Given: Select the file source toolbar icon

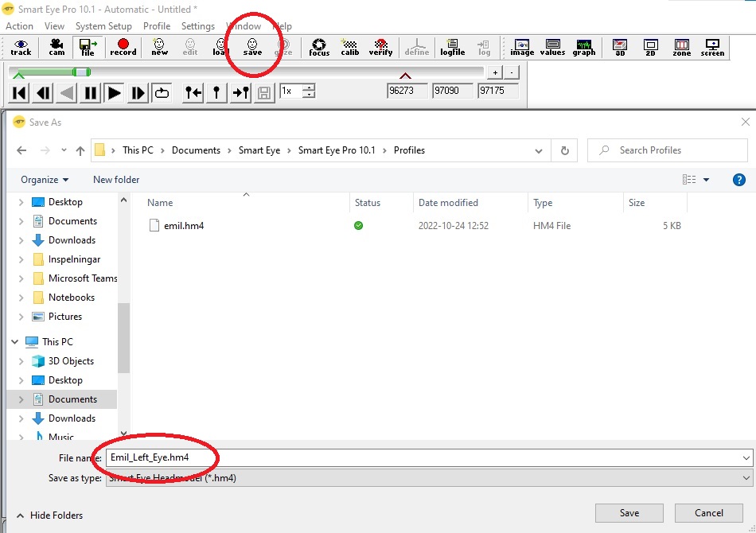Looking at the screenshot, I should pos(88,47).
